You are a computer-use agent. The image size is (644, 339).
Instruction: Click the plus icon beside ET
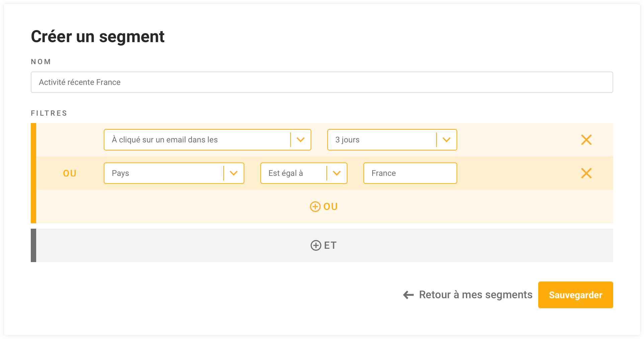[316, 245]
